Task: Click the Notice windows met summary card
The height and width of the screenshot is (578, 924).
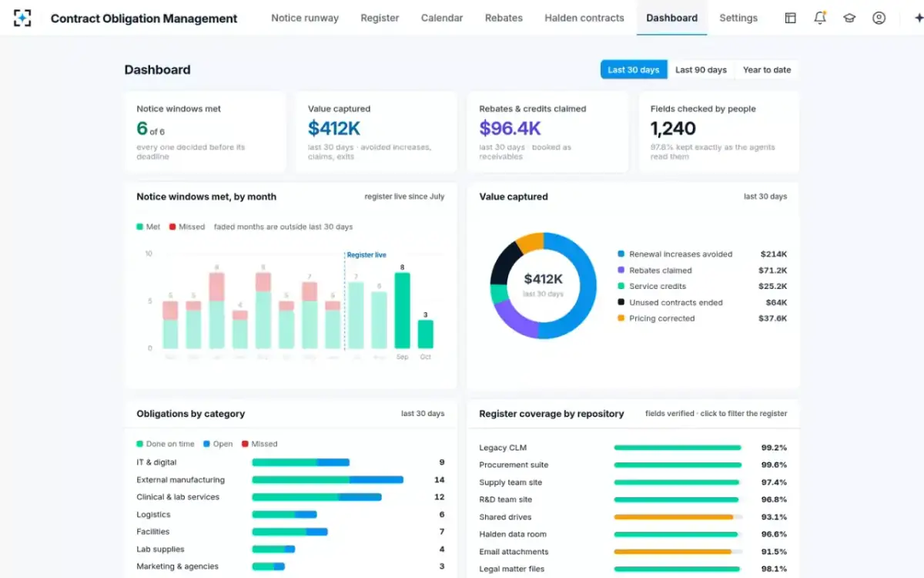Action: click(x=205, y=132)
